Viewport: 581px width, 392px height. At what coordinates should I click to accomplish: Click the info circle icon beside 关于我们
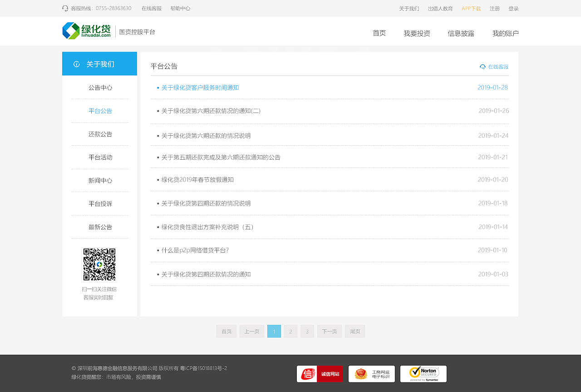[76, 64]
